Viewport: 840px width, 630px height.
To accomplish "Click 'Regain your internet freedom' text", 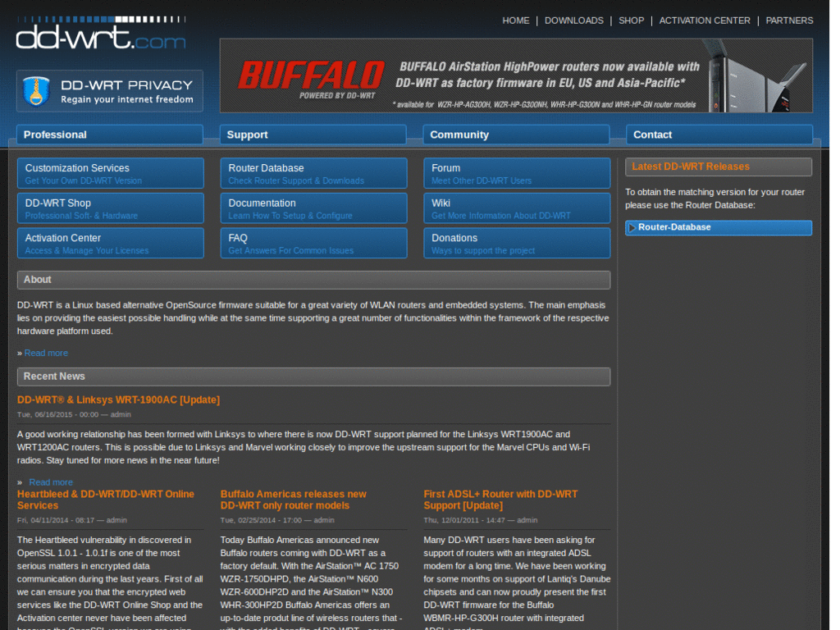I will tap(127, 99).
